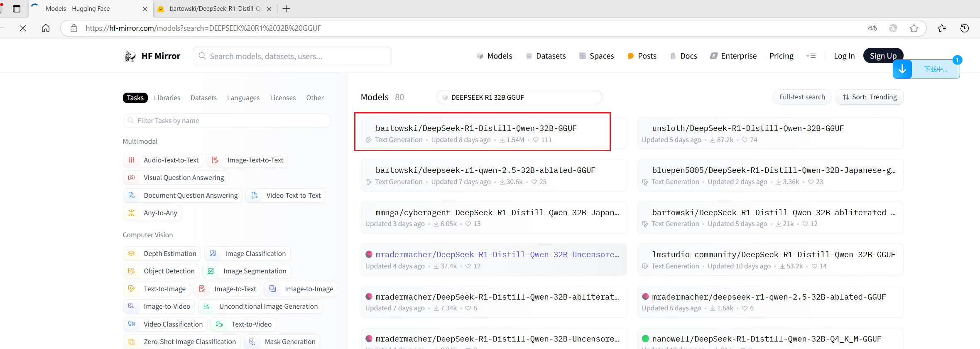Enable Full-text search

coord(802,97)
